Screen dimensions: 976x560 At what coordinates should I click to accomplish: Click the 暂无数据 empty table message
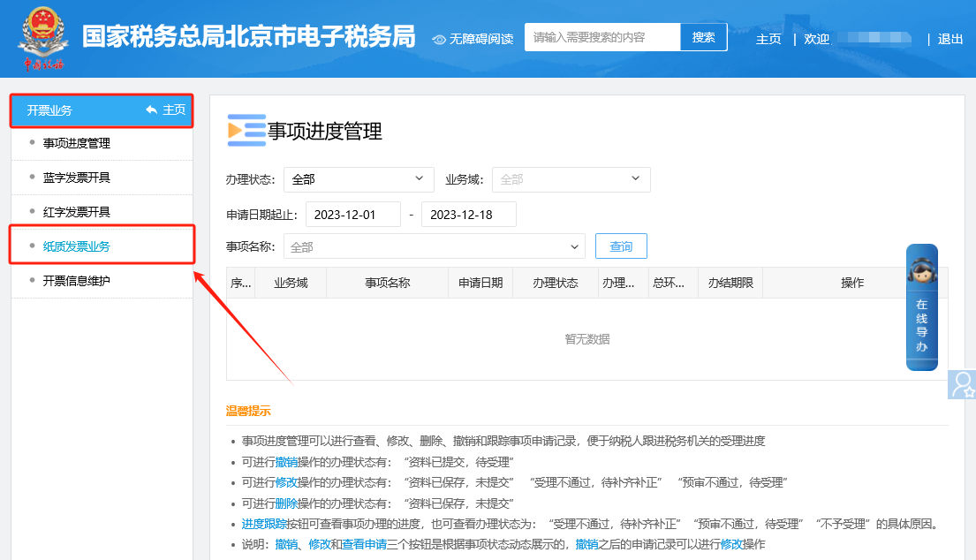click(587, 339)
